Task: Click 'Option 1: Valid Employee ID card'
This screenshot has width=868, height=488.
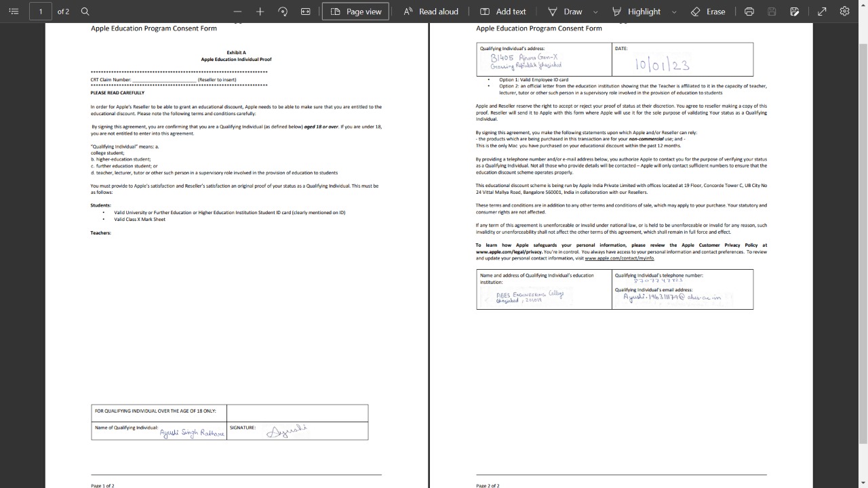Action: [534, 80]
